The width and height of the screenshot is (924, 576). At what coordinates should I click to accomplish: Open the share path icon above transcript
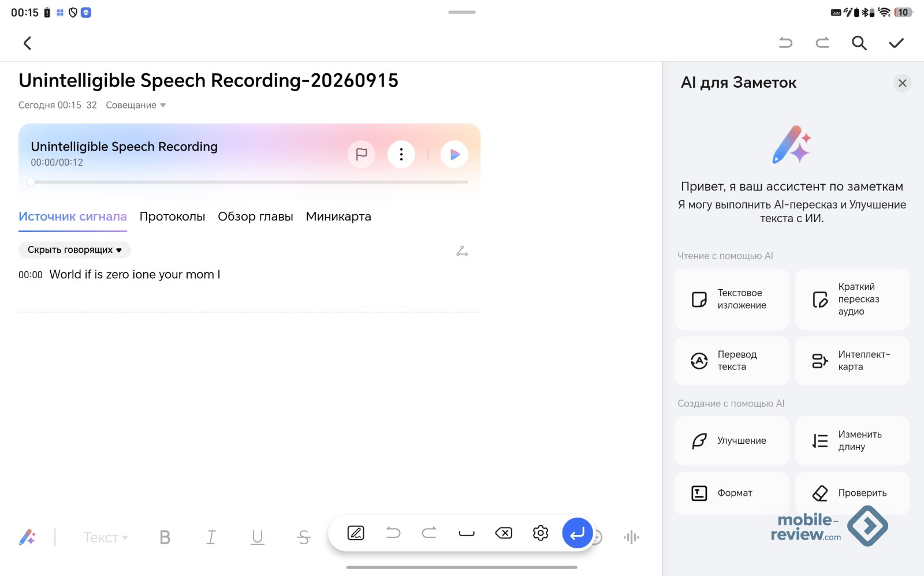[462, 251]
